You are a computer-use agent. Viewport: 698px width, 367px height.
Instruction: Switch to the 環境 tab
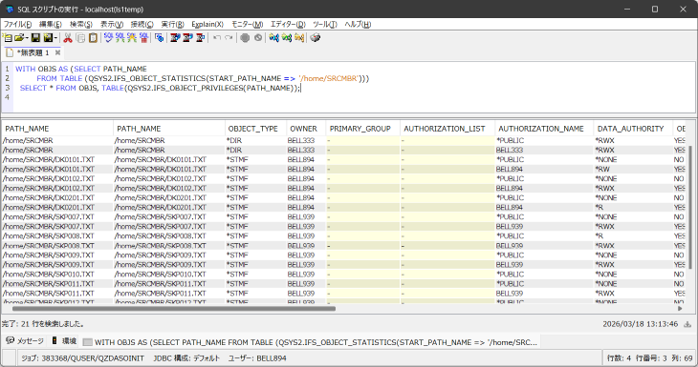(x=64, y=341)
